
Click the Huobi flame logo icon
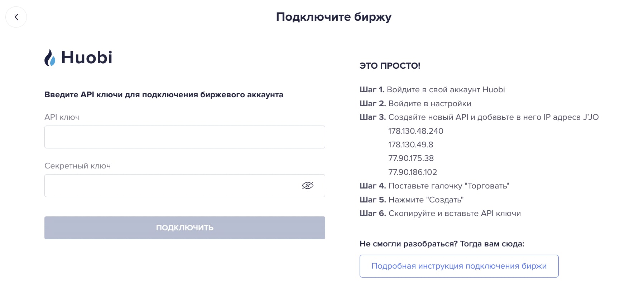[x=50, y=58]
